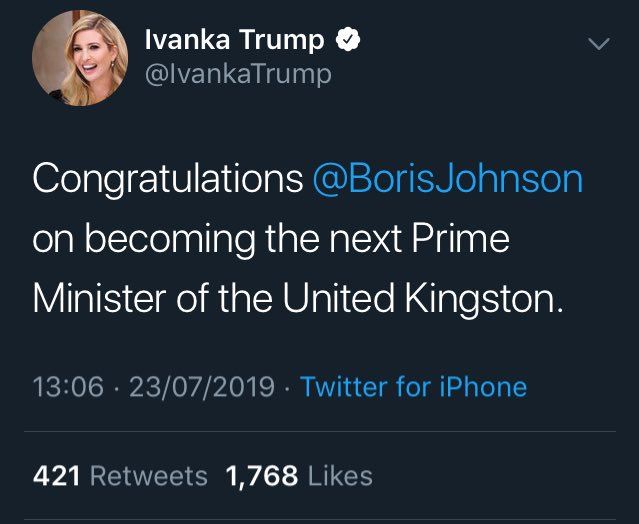This screenshot has height=524, width=639.
Task: Click the Twitter for iPhone source link
Action: coord(414,386)
